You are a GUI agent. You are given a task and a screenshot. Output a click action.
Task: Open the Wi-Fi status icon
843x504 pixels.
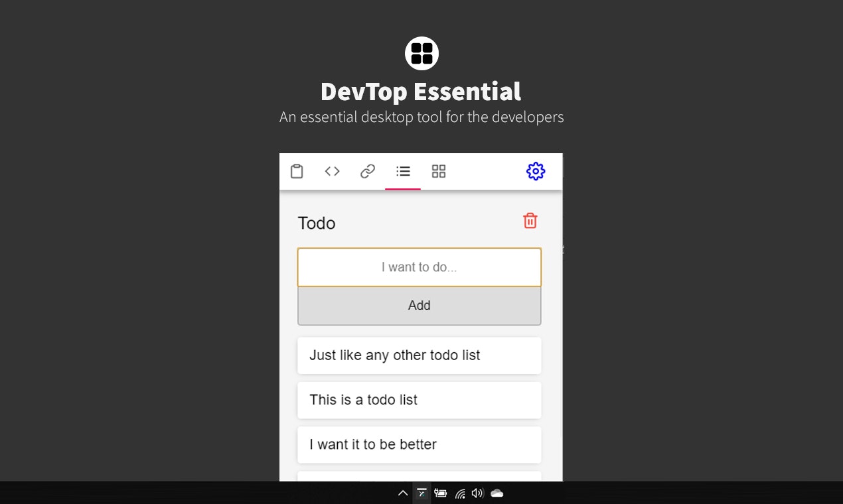point(460,493)
